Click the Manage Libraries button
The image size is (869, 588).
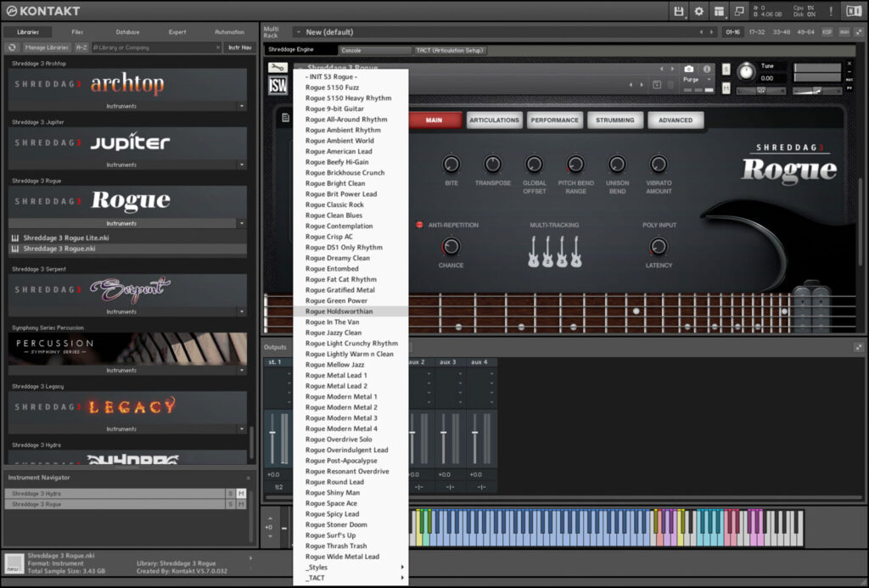[47, 48]
